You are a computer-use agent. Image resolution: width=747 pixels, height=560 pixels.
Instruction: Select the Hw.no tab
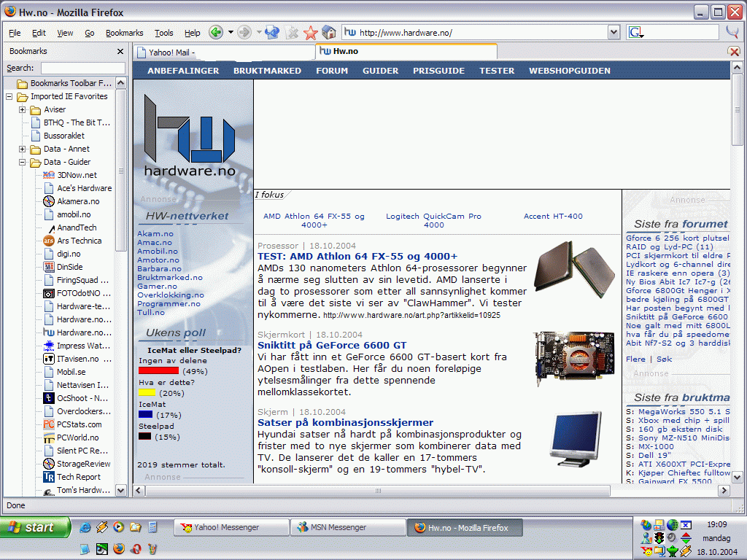pos(406,52)
